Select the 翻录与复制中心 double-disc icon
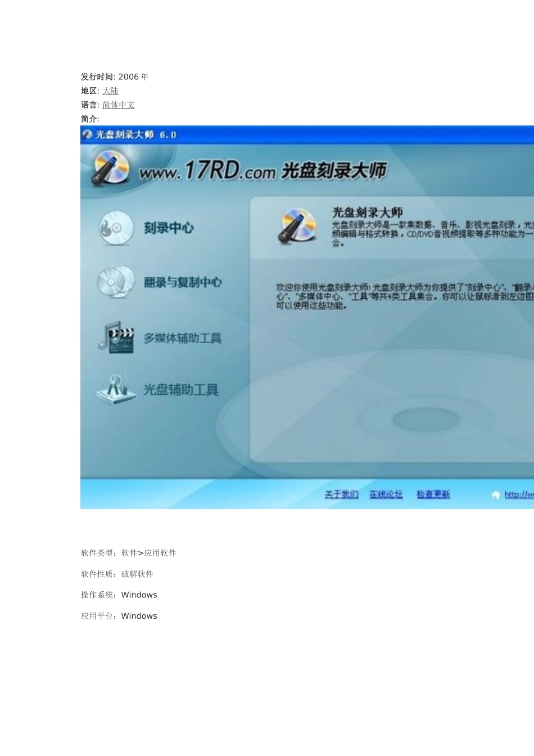534x756 pixels. click(x=116, y=281)
